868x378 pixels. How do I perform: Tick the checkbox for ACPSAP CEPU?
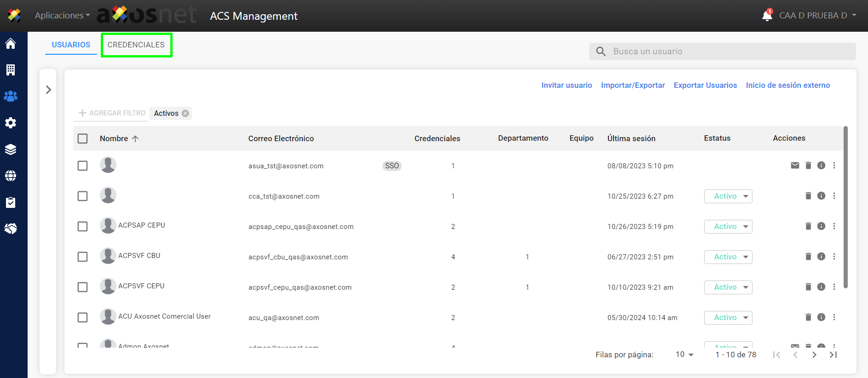(83, 227)
